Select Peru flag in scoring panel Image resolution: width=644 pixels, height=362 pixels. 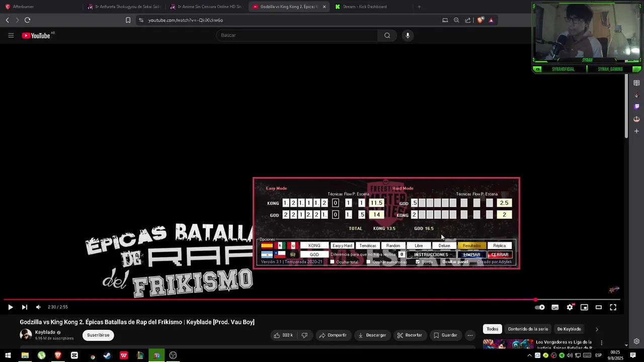293,246
